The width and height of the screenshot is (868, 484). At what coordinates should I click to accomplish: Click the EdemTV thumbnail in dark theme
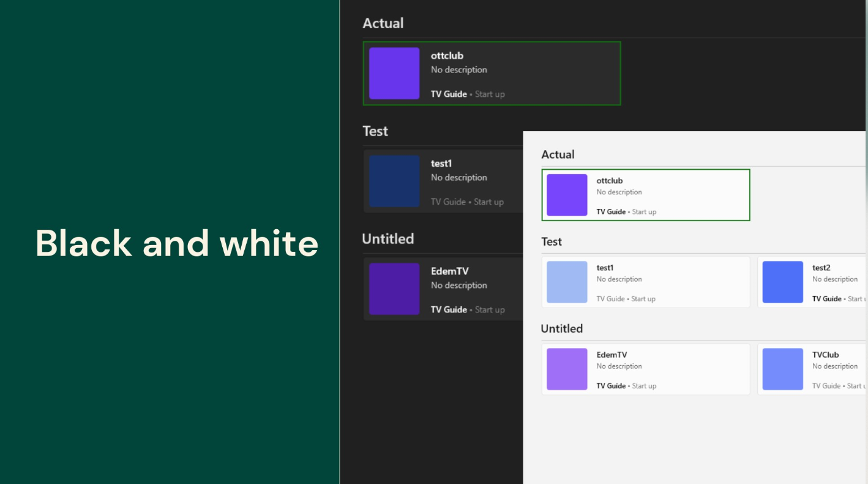[394, 289]
